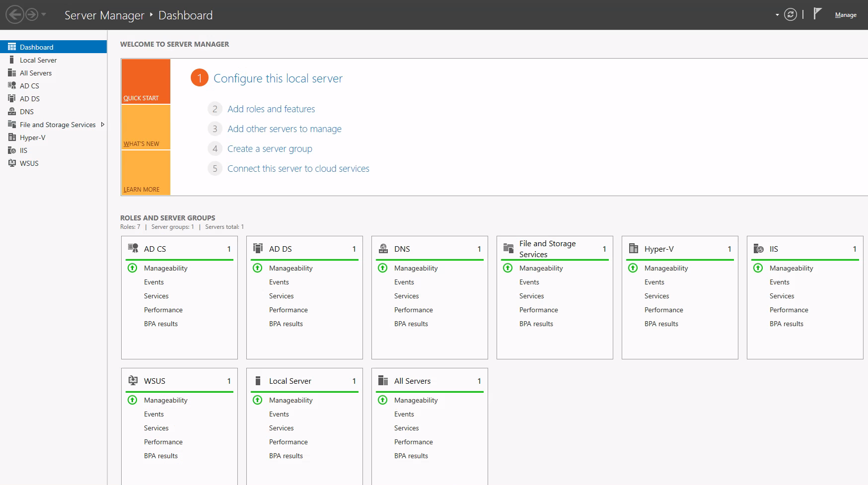The height and width of the screenshot is (485, 868).
Task: Click the All Servers sidebar icon
Action: coord(12,72)
